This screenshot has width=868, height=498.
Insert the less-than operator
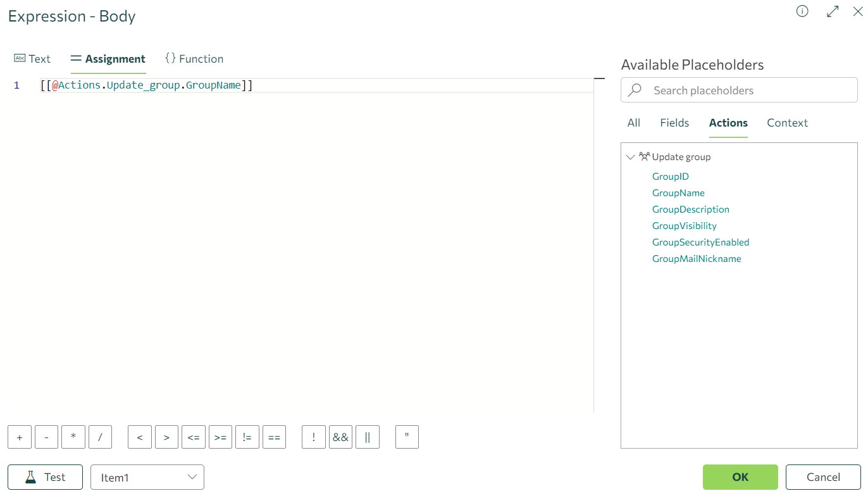pos(139,437)
